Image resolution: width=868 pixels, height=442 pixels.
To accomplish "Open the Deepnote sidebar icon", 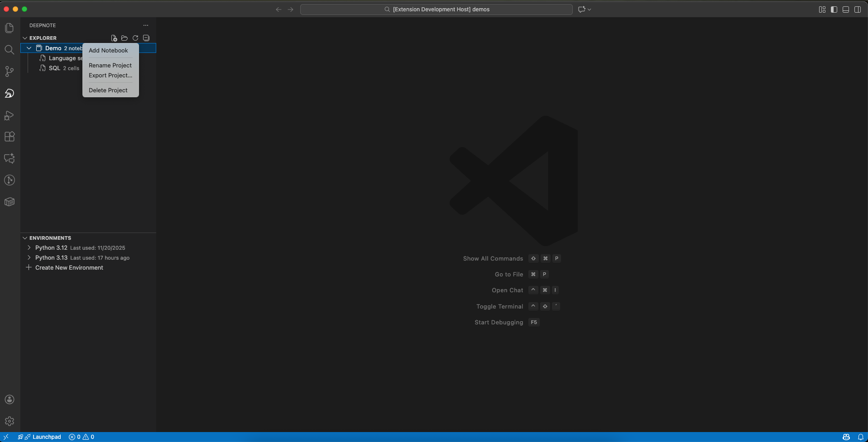I will (9, 93).
